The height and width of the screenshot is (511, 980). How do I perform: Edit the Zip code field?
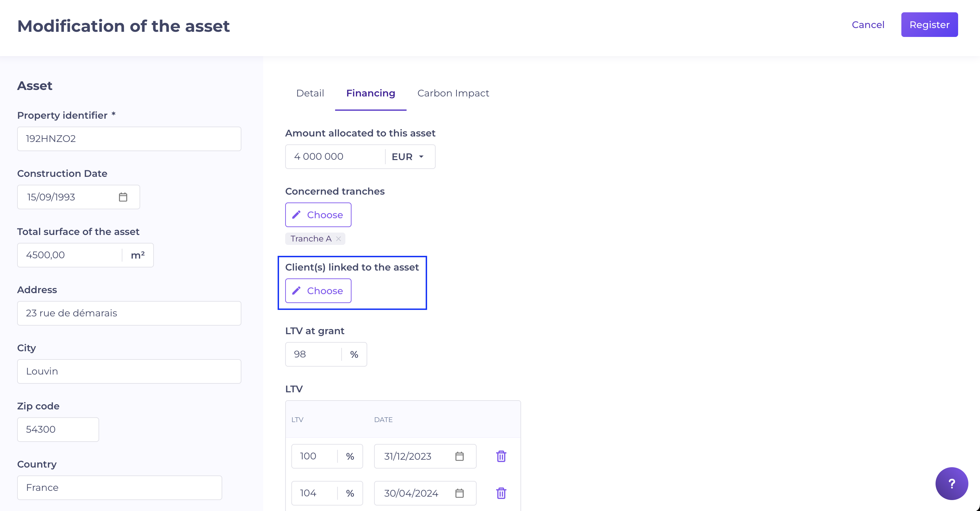click(58, 430)
